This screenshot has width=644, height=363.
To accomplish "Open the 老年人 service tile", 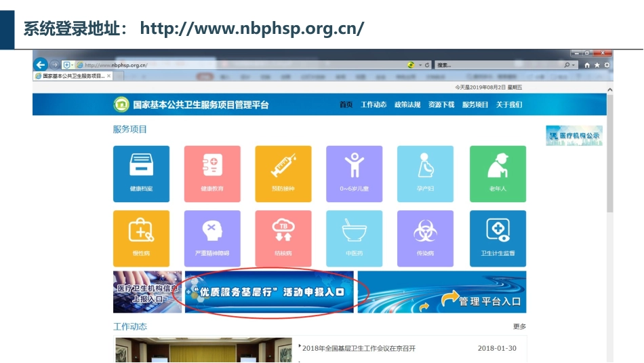I will (x=498, y=174).
